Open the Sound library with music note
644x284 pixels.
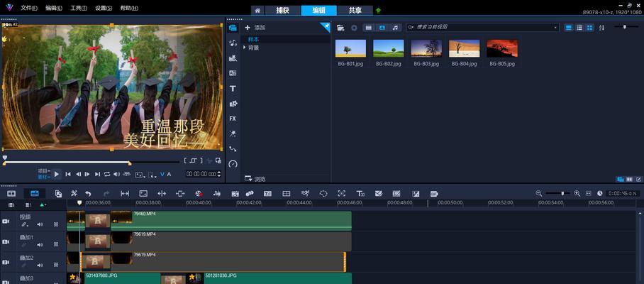point(233,43)
